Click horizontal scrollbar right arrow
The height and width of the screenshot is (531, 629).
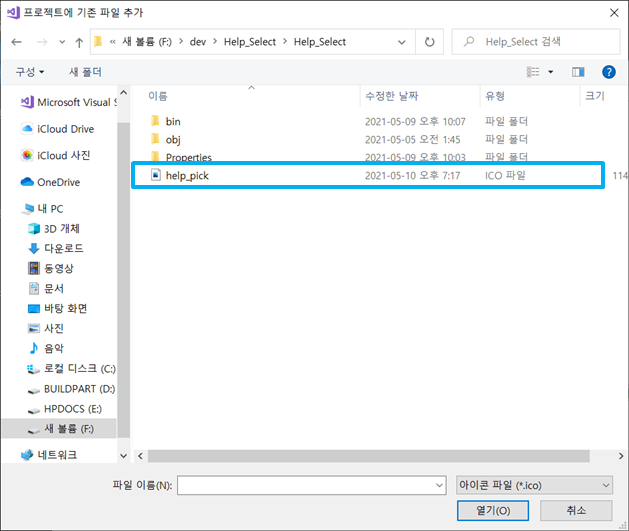pos(621,456)
